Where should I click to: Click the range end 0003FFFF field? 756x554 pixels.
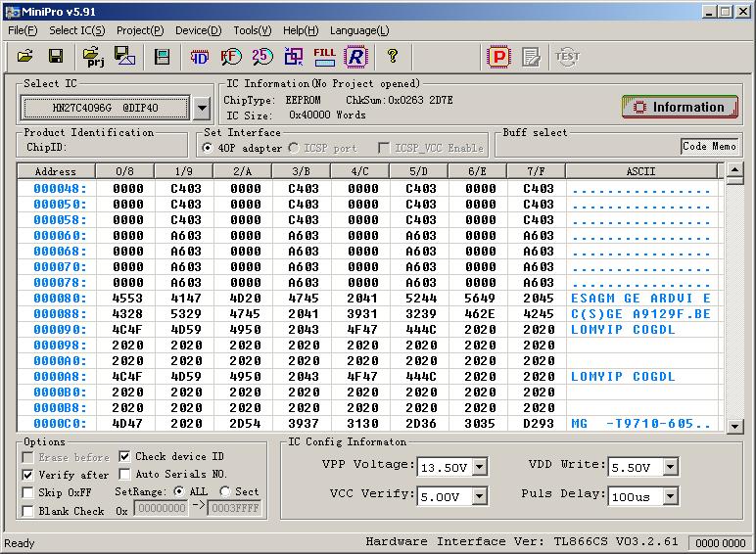click(x=235, y=508)
